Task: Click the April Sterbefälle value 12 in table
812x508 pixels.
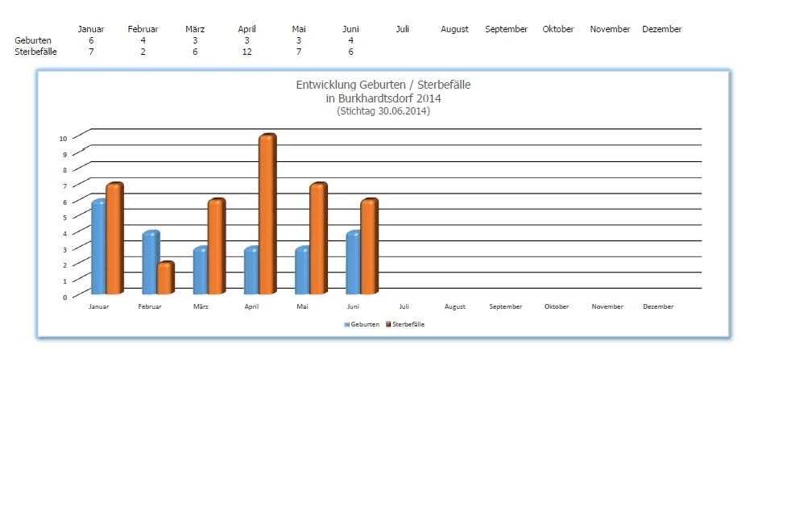Action: 247,52
